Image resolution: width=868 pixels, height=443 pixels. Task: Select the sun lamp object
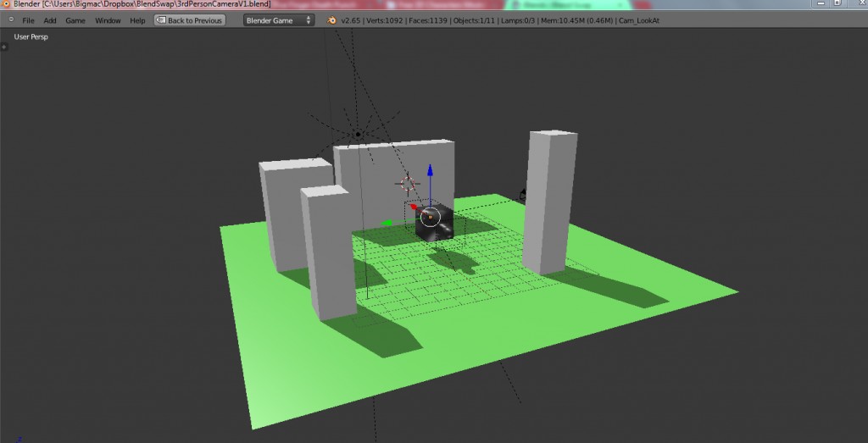click(359, 135)
